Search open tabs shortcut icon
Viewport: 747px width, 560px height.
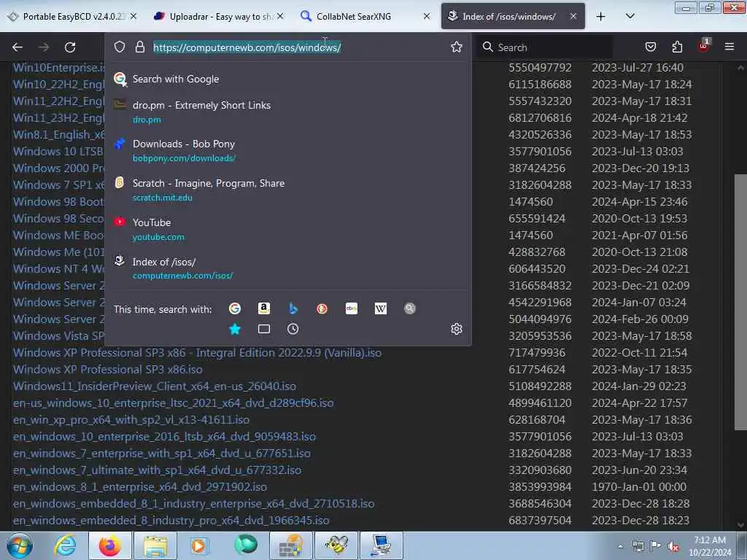pos(264,329)
